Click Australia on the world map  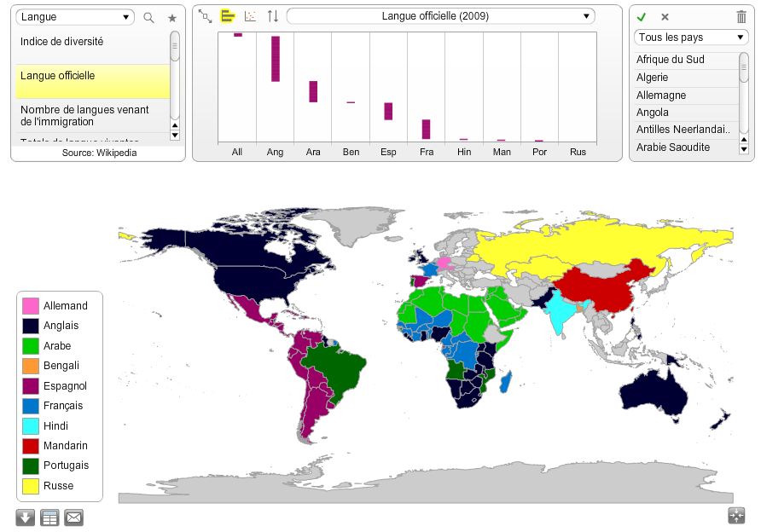click(653, 396)
